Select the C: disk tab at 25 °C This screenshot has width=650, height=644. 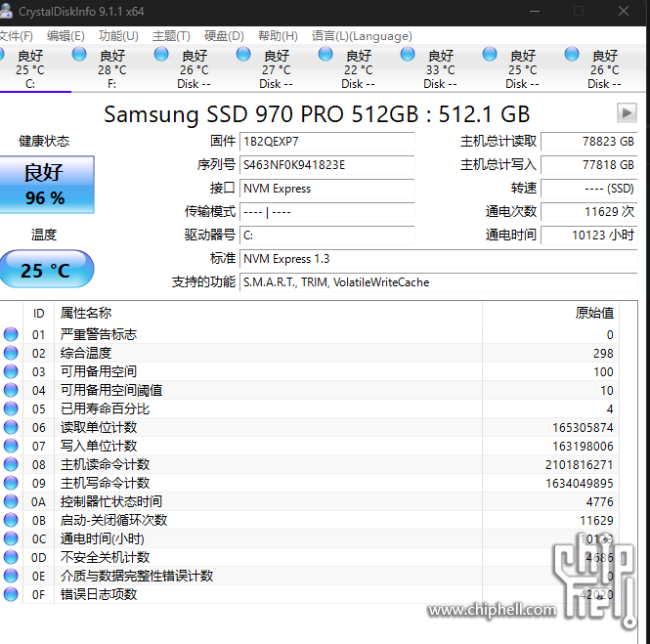pos(30,69)
